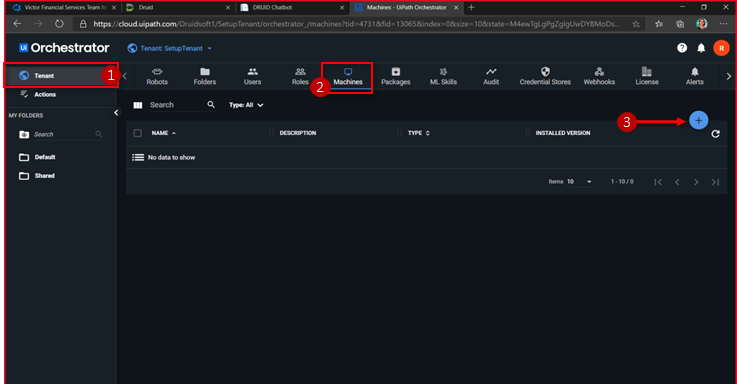Open the Type: All filter dropdown
The image size is (737, 384).
click(246, 105)
